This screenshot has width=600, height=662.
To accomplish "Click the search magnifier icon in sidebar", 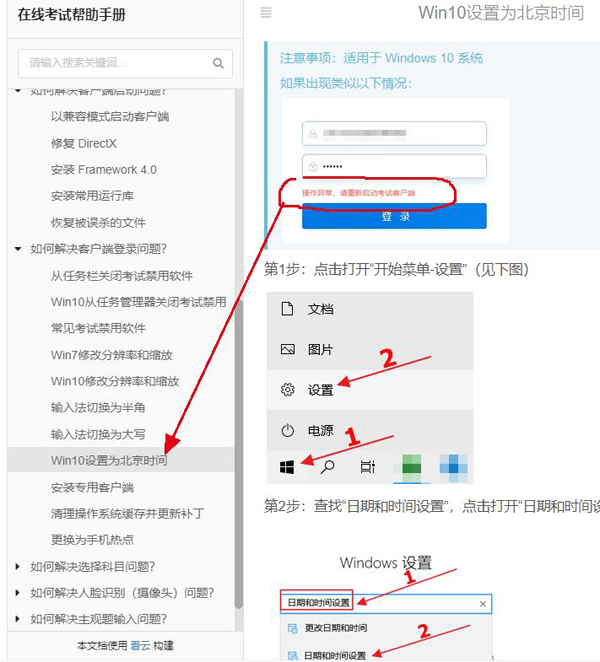I will pos(218,63).
